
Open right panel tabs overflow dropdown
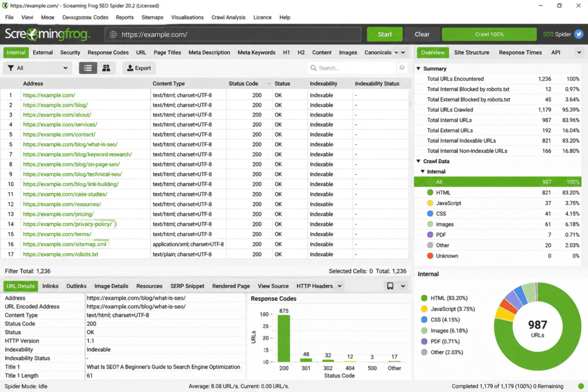pos(579,52)
